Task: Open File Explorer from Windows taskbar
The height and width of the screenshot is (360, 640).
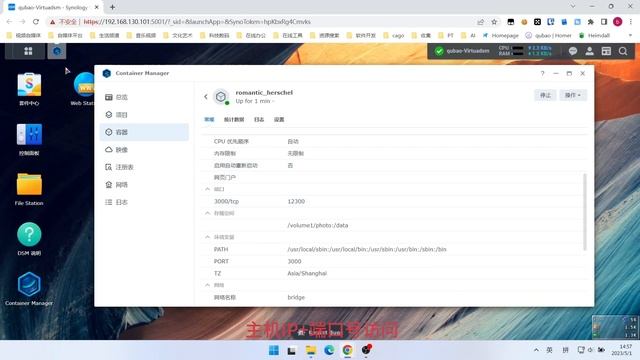Action: tap(311, 350)
